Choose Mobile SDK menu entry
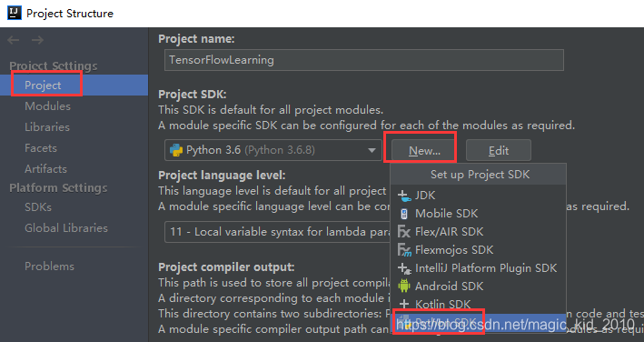The image size is (644, 342). (478, 214)
